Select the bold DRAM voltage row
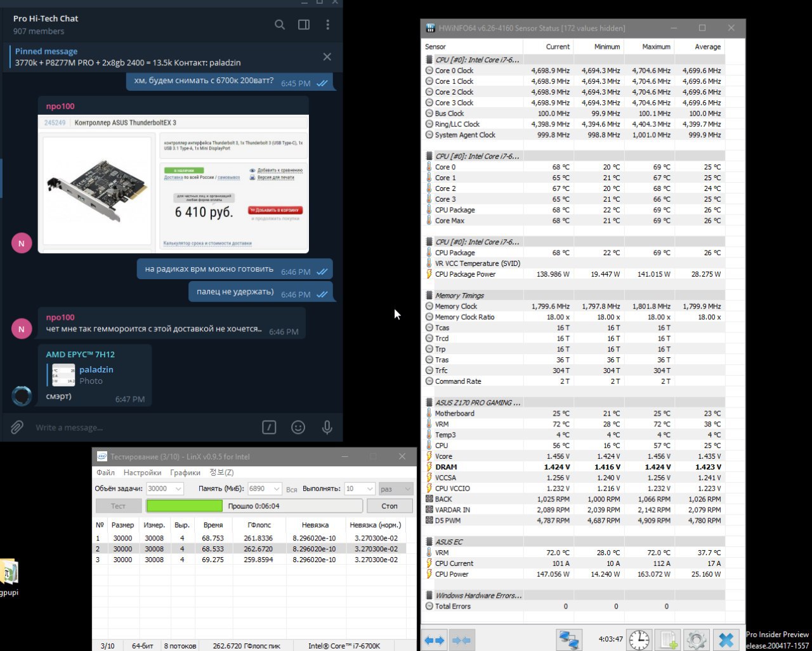Viewport: 812px width, 651px height. click(574, 467)
